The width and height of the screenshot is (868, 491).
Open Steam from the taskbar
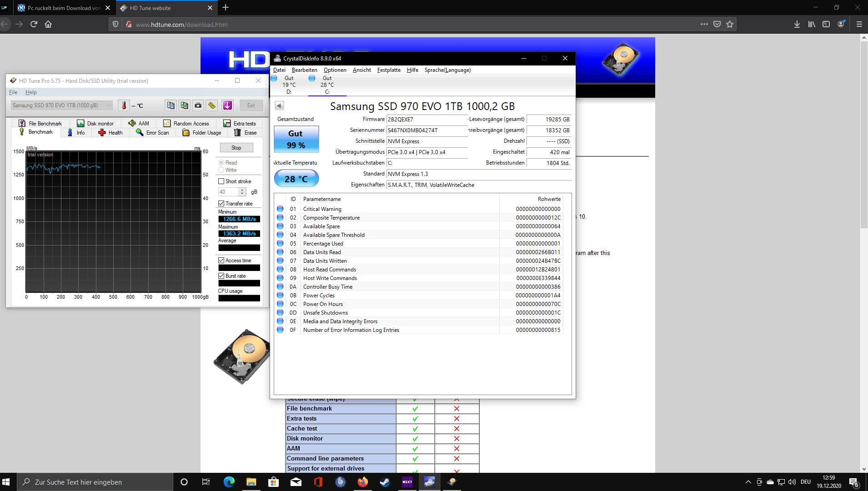[385, 482]
